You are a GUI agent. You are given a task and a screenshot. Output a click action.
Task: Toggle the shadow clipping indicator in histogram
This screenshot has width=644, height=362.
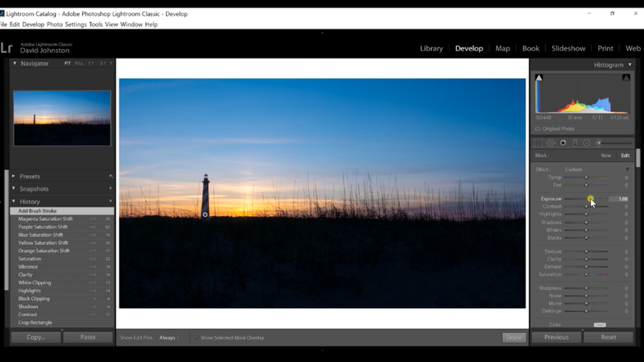(539, 77)
